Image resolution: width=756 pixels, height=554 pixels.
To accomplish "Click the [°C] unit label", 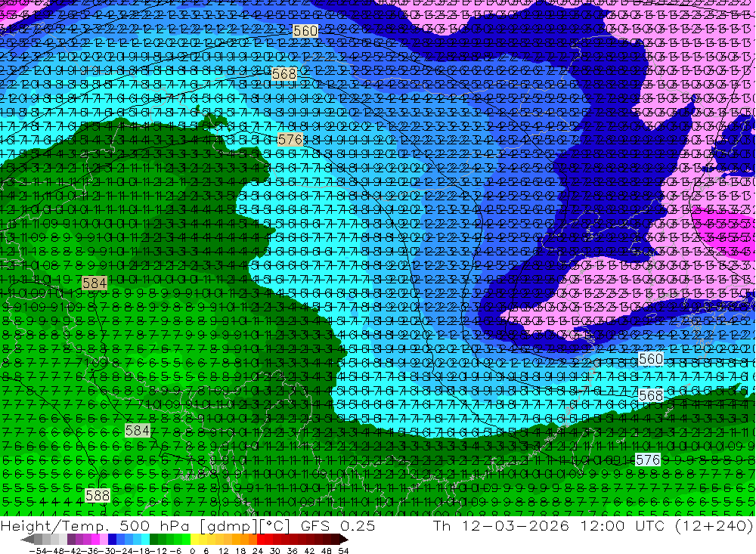I will coord(274,526).
